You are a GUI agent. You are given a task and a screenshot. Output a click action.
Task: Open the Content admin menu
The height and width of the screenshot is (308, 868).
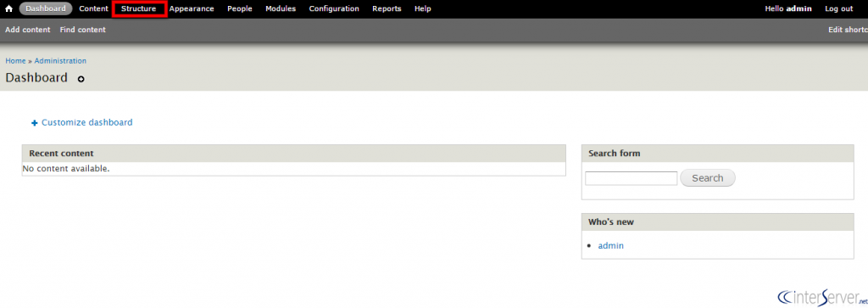[93, 8]
